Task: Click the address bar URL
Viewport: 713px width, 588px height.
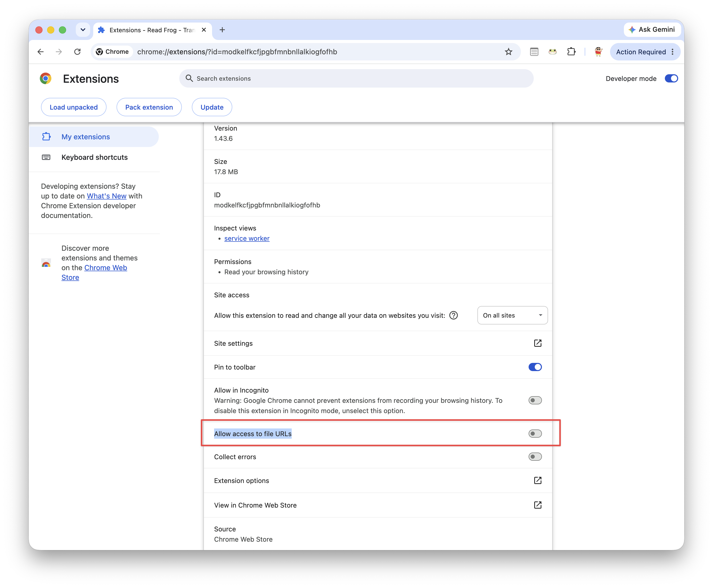Action: click(x=237, y=51)
